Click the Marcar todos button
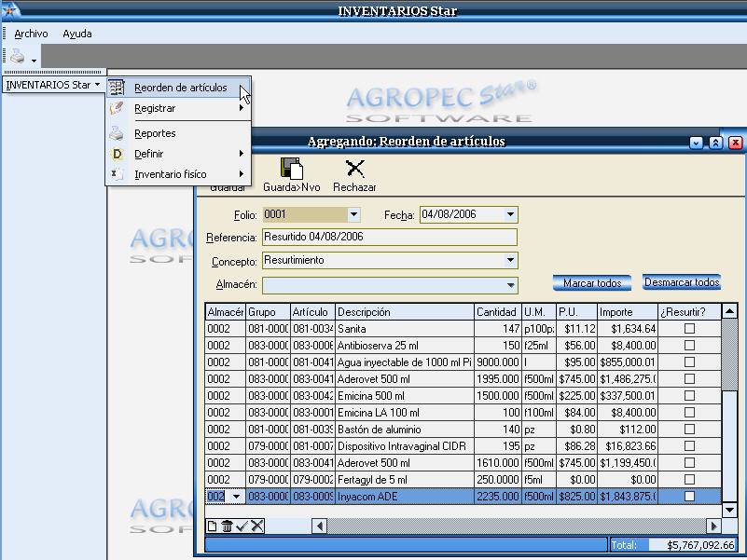Screen dimensions: 747x560 pos(592,283)
